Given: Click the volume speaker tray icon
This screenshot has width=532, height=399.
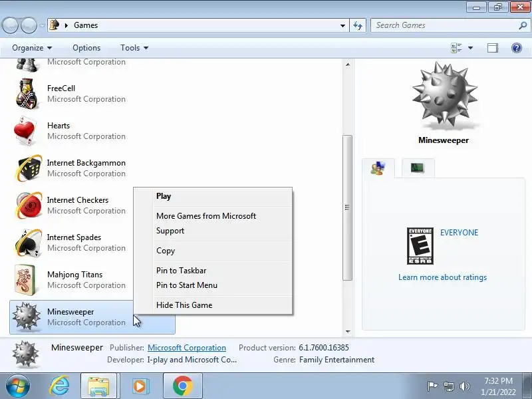Looking at the screenshot, I should (x=464, y=386).
